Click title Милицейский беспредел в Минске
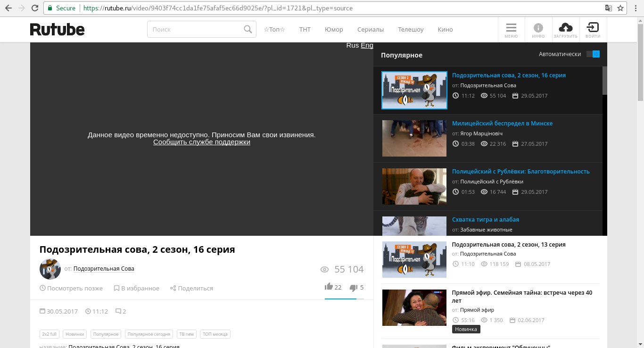Screen dimensions: 644x348 [502, 123]
